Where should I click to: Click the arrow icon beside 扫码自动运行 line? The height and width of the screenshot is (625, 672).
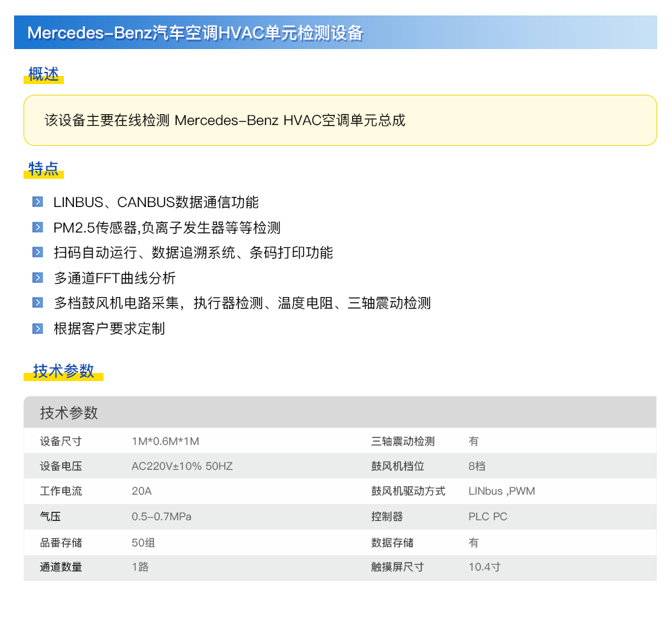click(x=38, y=253)
